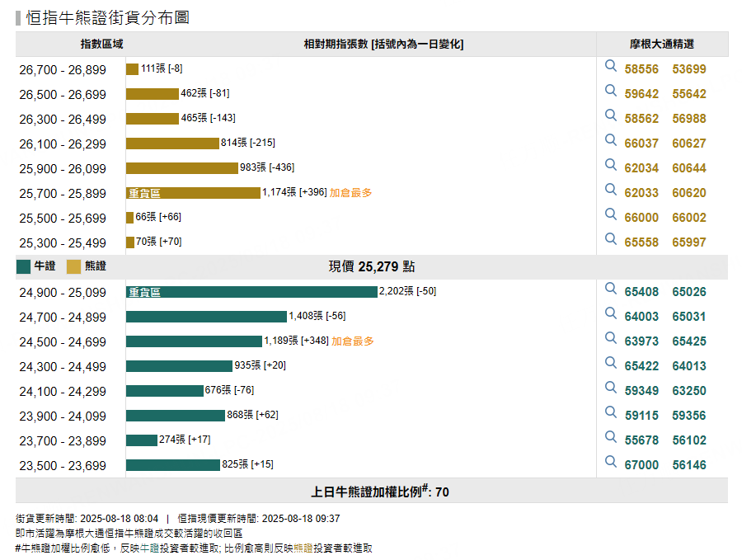Open bull warrant code 65408
742x560 pixels.
pos(641,292)
